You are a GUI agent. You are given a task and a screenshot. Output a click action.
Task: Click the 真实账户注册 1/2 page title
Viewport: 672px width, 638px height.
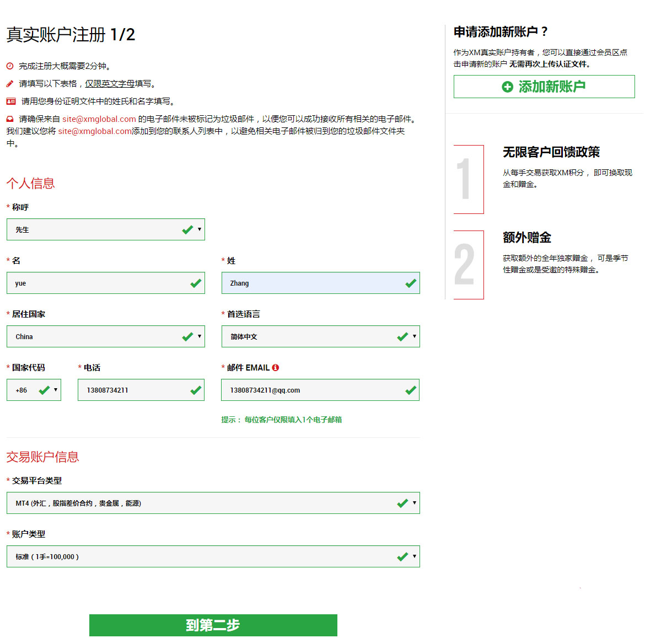tap(71, 35)
